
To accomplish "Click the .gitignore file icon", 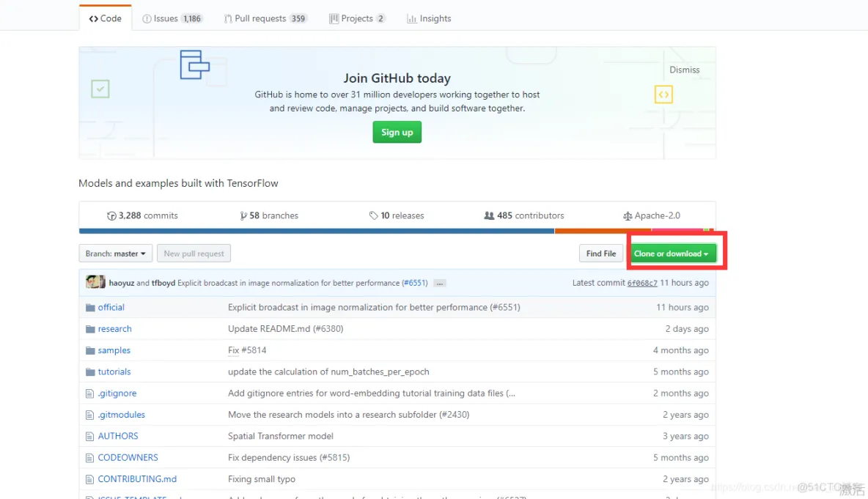I will point(89,393).
